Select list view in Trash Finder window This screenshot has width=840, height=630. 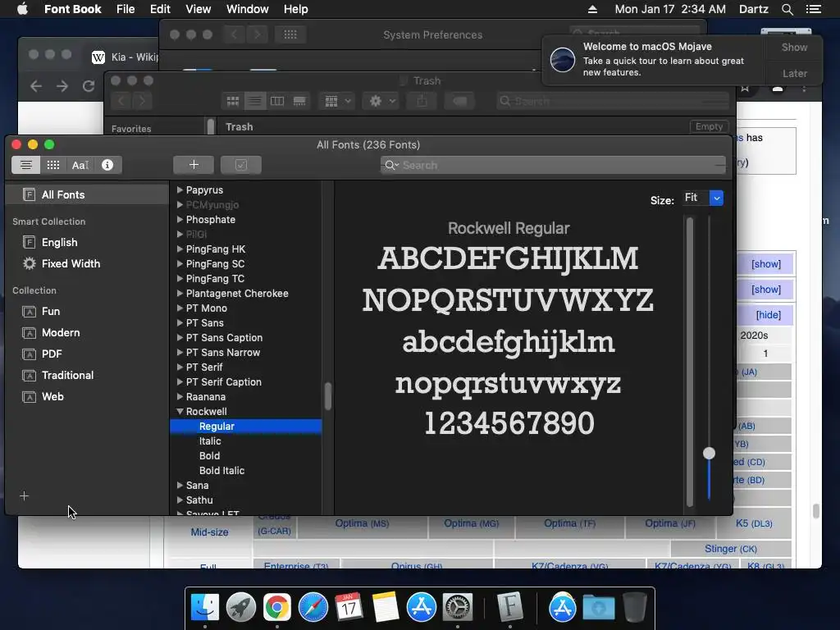[255, 101]
